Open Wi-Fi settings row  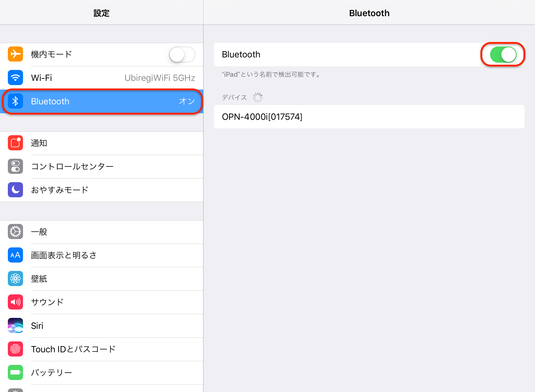pyautogui.click(x=102, y=78)
